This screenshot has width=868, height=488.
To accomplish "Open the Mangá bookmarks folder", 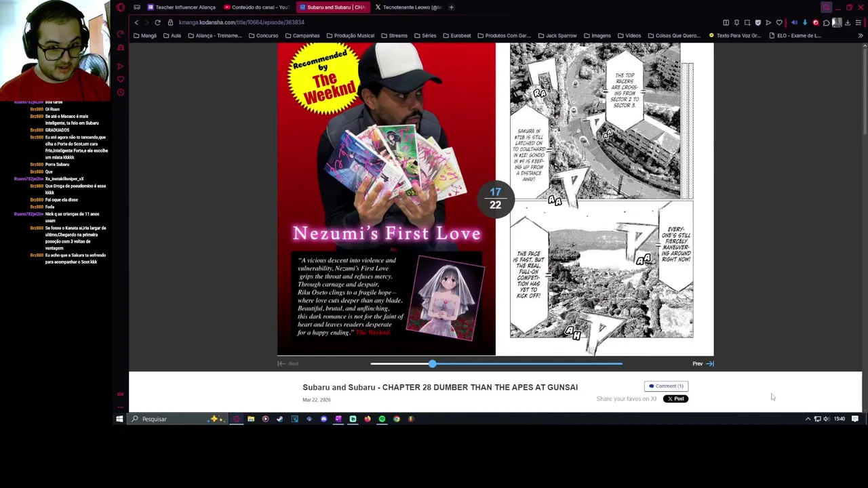I will tap(145, 36).
